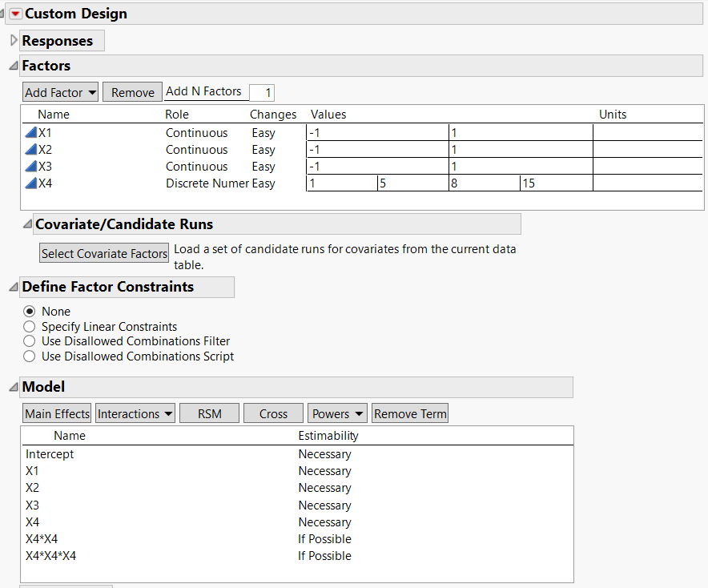Collapse the Covariate/Candidate Runs section

coord(27,224)
